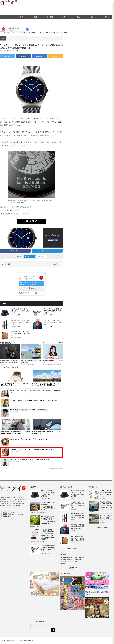Click the wide Facebook シェアする button
Screen dimensions: 114x644
[15, 250]
